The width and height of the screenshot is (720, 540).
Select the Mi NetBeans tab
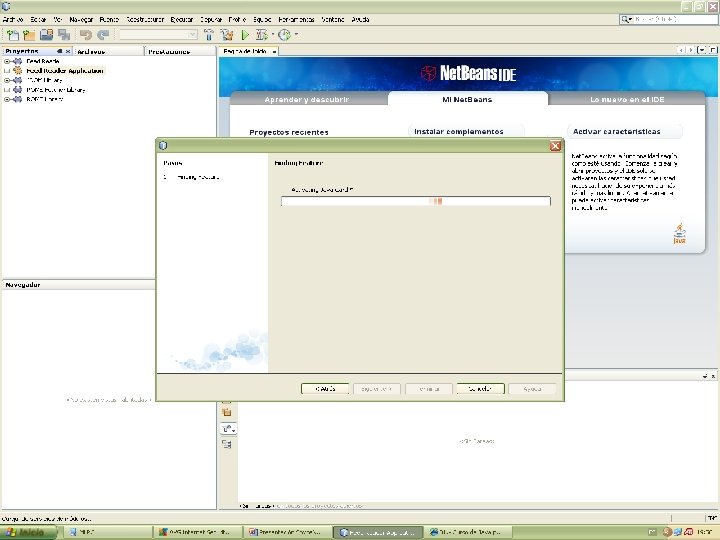point(467,99)
